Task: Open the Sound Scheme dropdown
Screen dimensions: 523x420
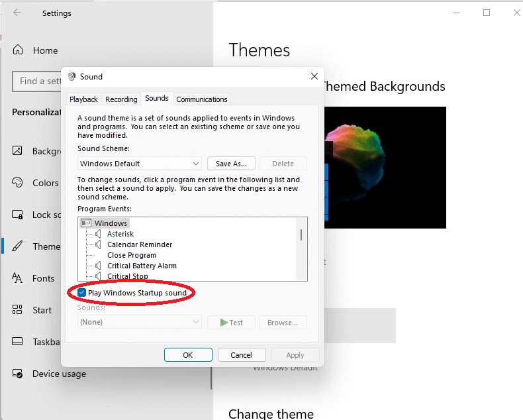Action: [x=140, y=164]
